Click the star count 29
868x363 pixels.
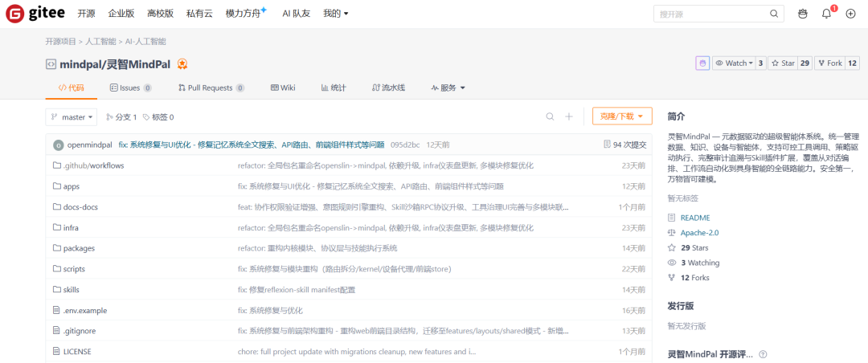point(805,63)
